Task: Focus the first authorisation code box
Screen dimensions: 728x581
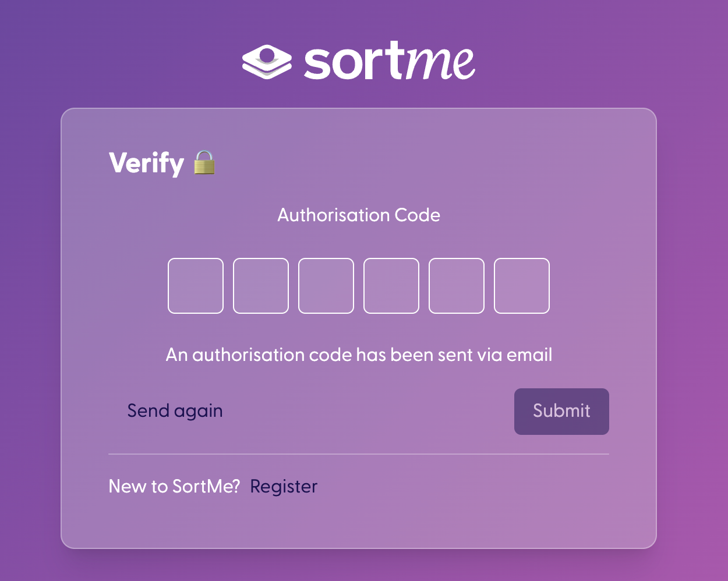Action: (196, 286)
